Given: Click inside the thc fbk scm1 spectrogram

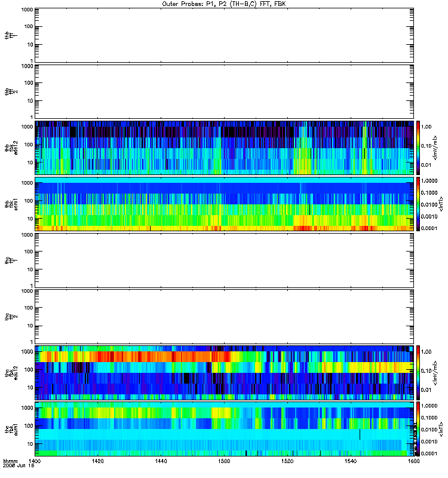Looking at the screenshot, I should (x=225, y=429).
